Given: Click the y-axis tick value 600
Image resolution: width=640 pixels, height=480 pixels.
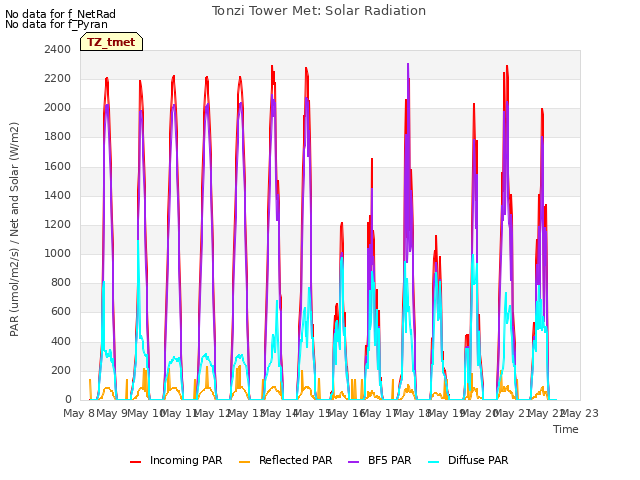Looking at the screenshot, I should point(61,311).
